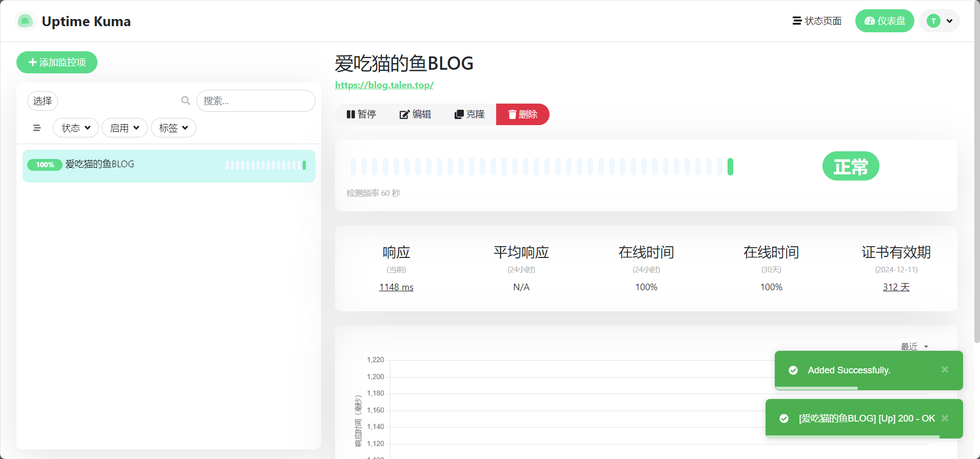Open the 最近 chart range dropdown
The height and width of the screenshot is (459, 980).
(914, 347)
